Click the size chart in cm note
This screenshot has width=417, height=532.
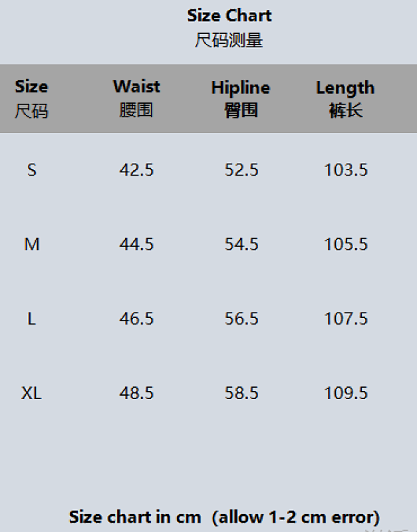click(224, 517)
